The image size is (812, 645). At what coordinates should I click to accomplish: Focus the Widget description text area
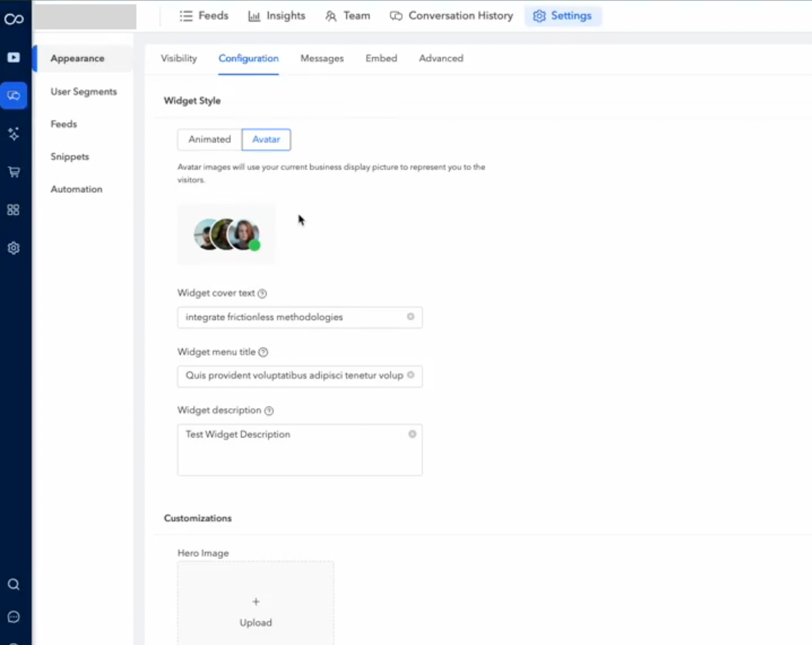click(300, 450)
